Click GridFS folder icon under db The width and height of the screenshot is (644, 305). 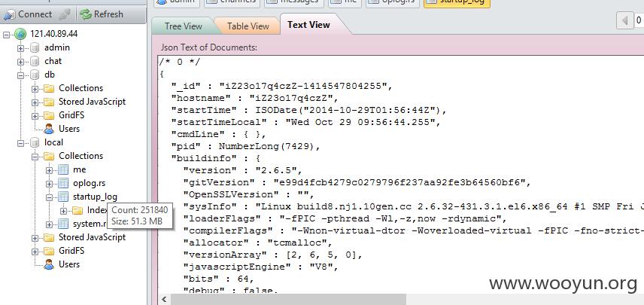click(49, 115)
